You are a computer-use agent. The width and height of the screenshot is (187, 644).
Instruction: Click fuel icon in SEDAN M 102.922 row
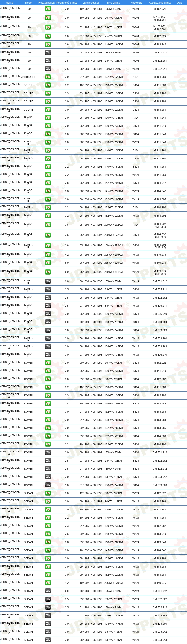click(x=48, y=493)
